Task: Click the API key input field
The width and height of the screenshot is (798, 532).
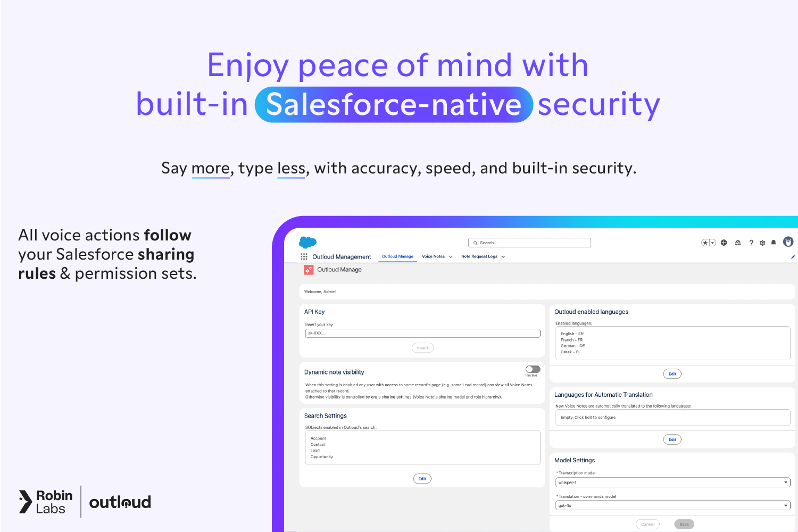Action: point(422,333)
